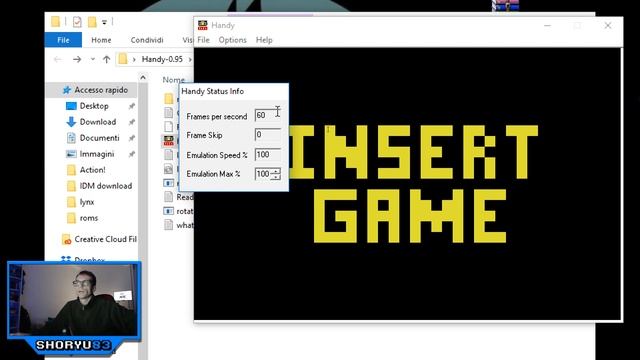This screenshot has width=640, height=360.
Task: Click the Nome column header
Action: pyautogui.click(x=174, y=80)
